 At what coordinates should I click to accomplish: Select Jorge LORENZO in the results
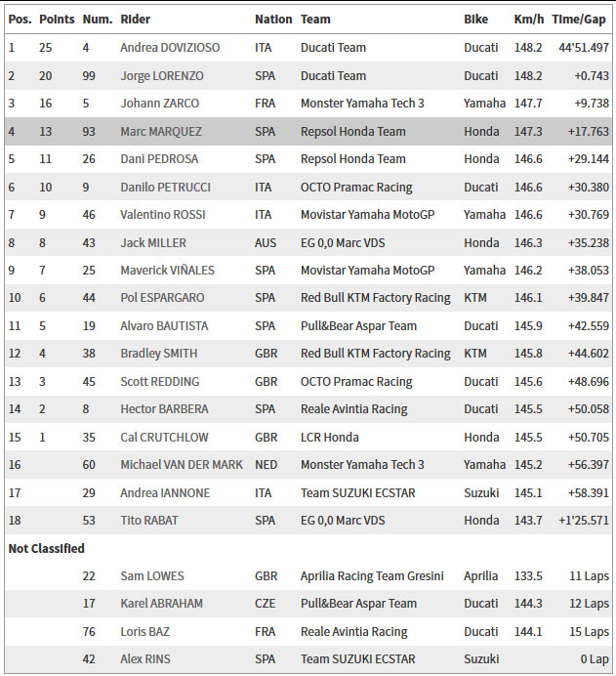pyautogui.click(x=162, y=76)
